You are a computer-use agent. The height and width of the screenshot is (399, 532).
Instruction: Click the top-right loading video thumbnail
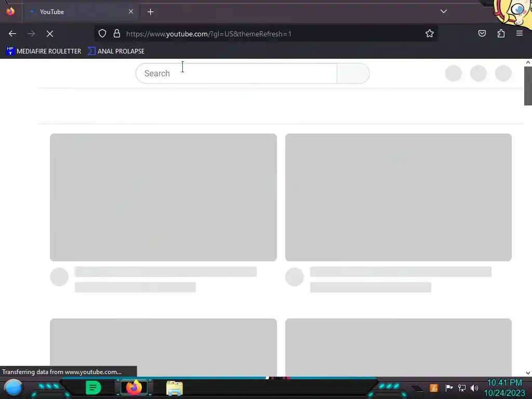[x=398, y=197]
